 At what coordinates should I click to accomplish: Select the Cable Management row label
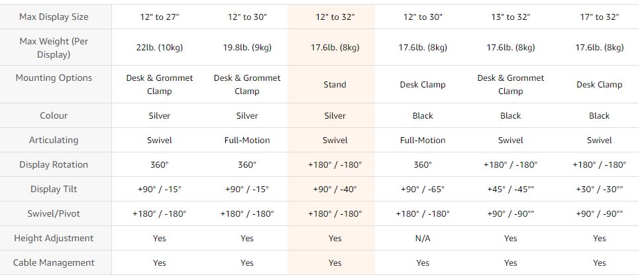click(x=54, y=262)
